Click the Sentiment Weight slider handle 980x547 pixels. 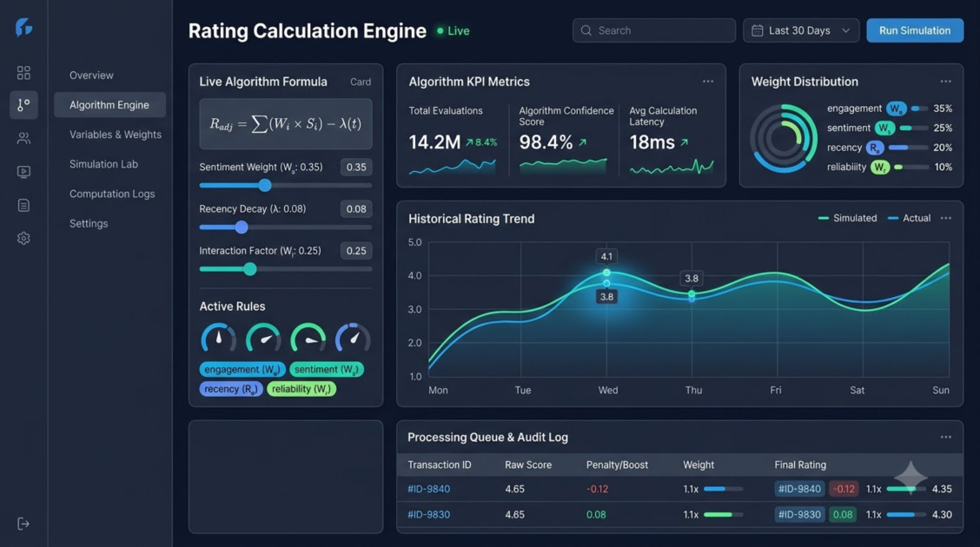265,186
